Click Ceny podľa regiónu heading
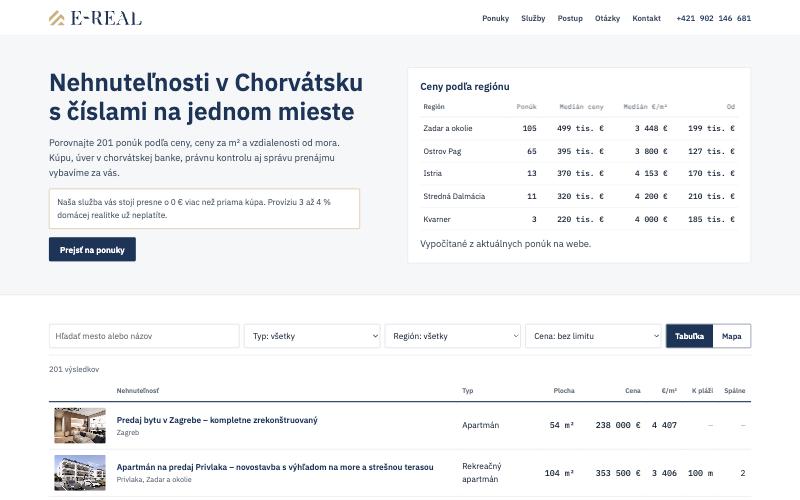The height and width of the screenshot is (500, 800). point(465,87)
